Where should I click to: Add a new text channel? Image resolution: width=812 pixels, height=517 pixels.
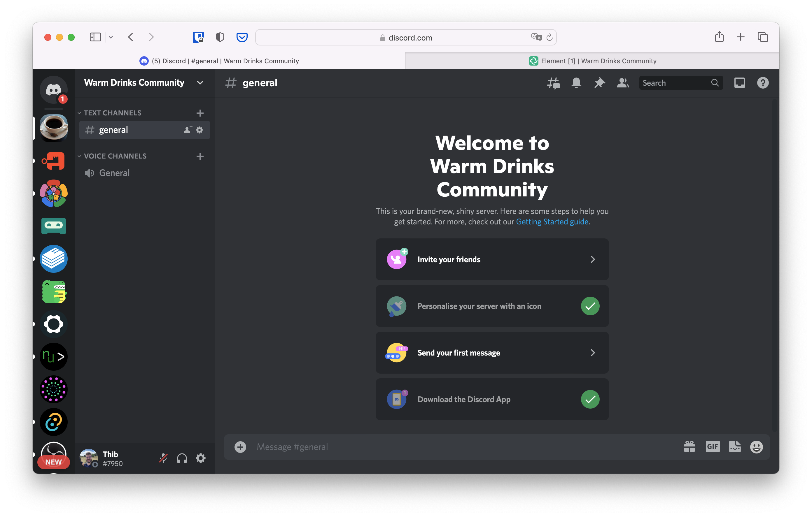(200, 113)
